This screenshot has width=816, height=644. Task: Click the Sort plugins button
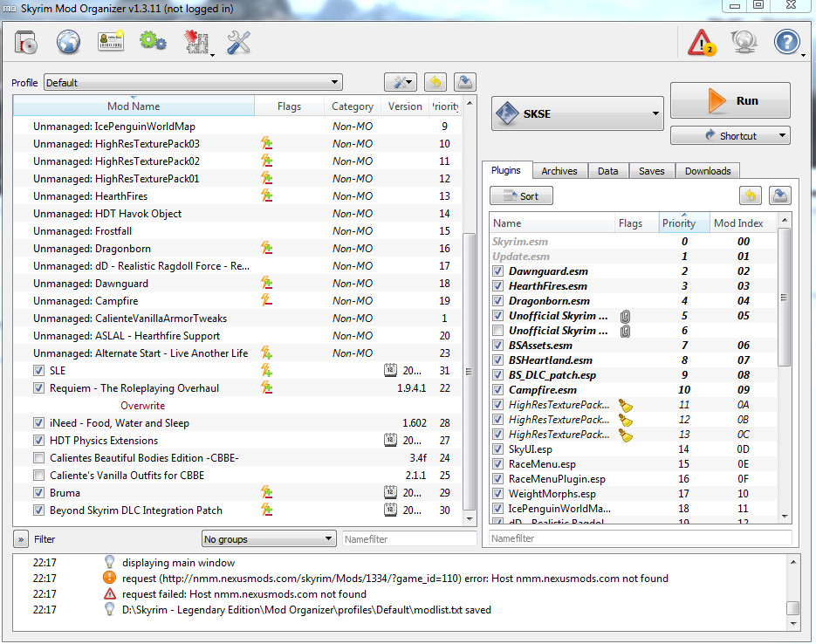(x=521, y=196)
